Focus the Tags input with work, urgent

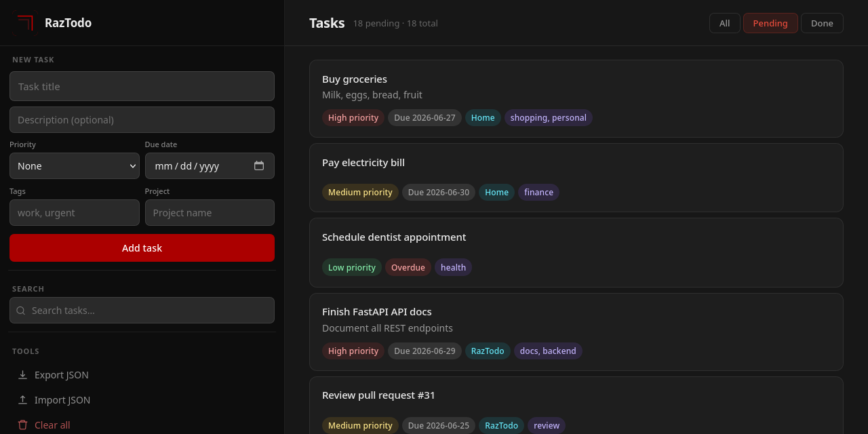(75, 213)
